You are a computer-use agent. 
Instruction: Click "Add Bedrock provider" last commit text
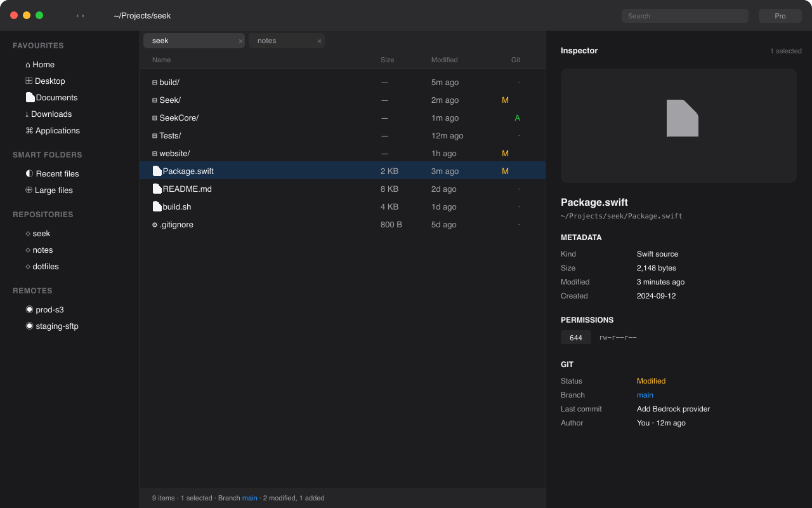click(x=674, y=409)
